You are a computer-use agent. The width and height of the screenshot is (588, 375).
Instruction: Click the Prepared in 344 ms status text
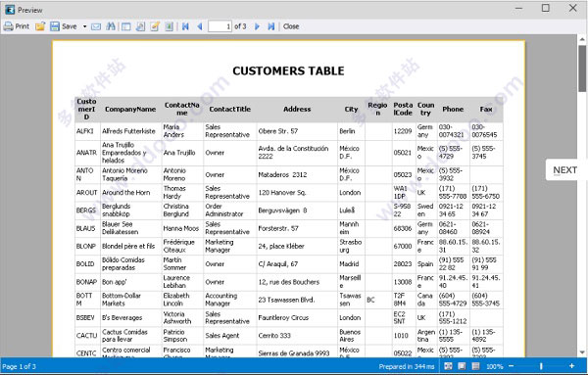tap(407, 366)
